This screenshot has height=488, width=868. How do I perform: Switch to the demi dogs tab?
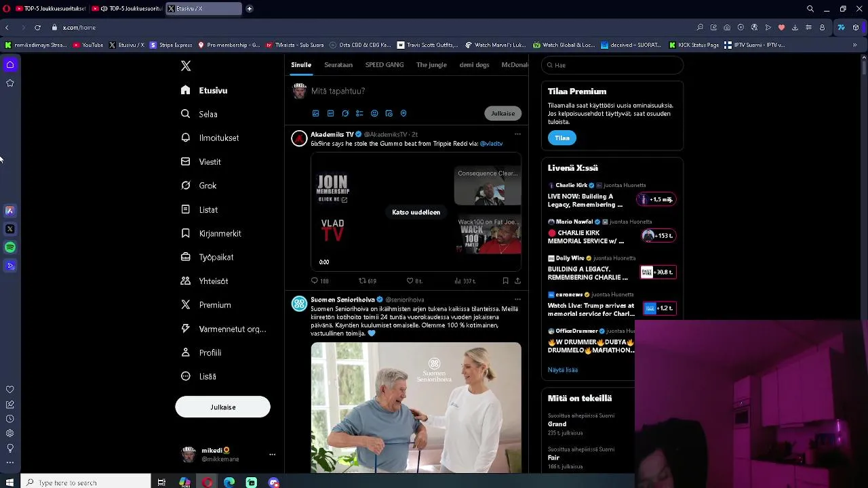474,65
